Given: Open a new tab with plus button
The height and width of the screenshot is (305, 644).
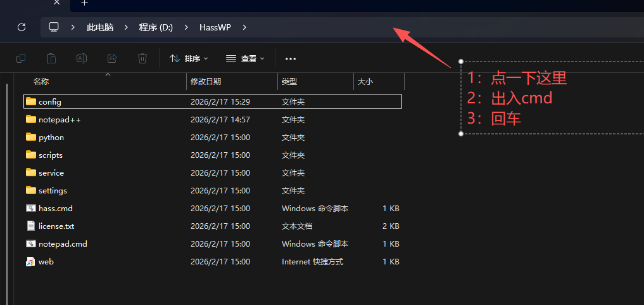Looking at the screenshot, I should [84, 3].
